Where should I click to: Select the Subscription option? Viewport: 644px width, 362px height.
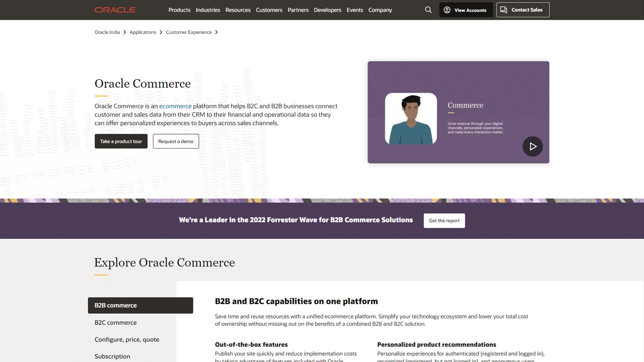(x=112, y=356)
